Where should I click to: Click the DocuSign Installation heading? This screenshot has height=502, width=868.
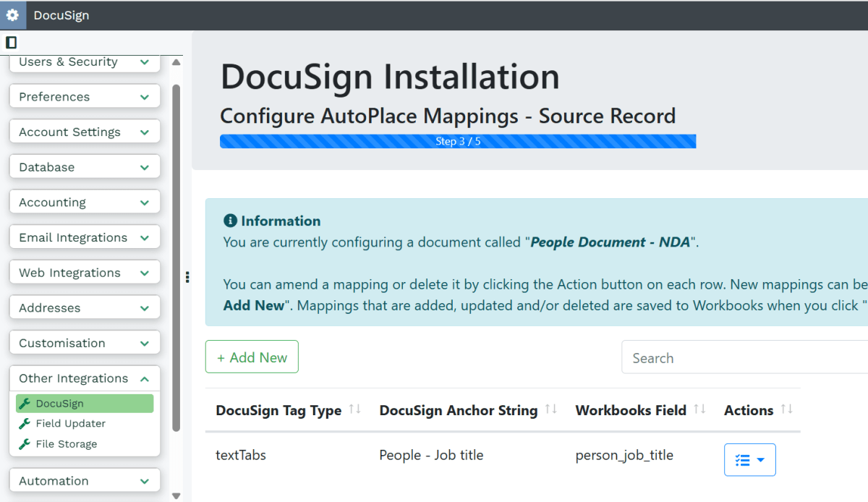[390, 77]
